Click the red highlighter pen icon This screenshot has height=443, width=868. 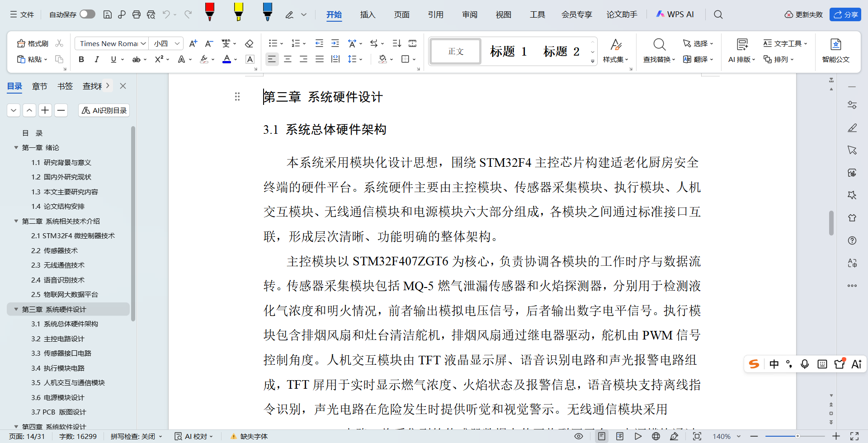(210, 12)
